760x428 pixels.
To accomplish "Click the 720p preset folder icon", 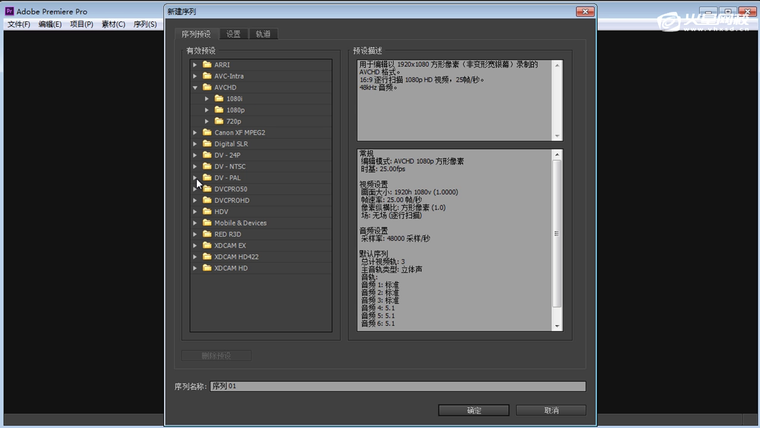I will pyautogui.click(x=219, y=121).
